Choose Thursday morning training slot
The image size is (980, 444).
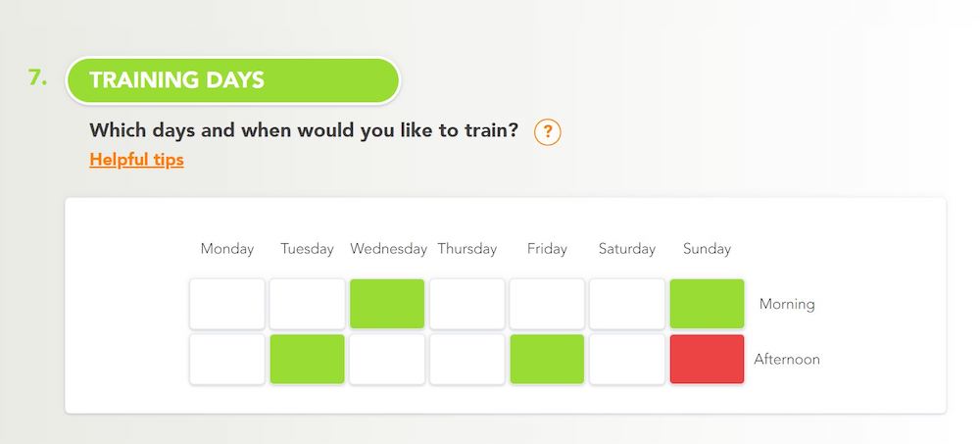click(466, 304)
